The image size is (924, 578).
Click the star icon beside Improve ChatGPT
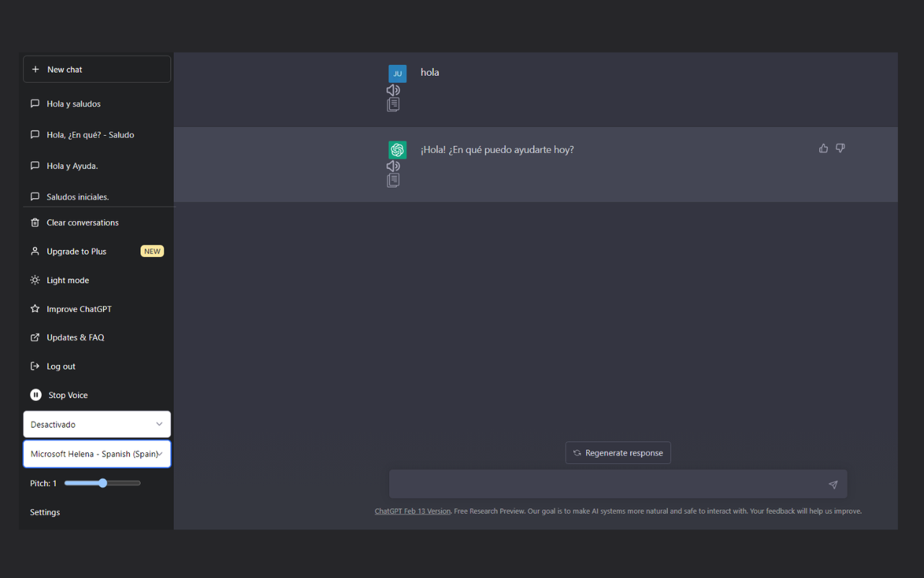coord(35,309)
